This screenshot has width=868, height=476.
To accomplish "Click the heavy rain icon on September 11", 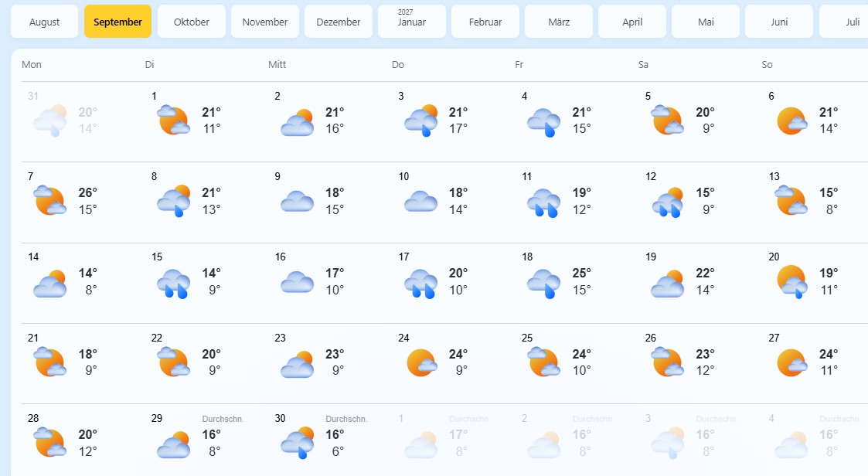I will 543,202.
